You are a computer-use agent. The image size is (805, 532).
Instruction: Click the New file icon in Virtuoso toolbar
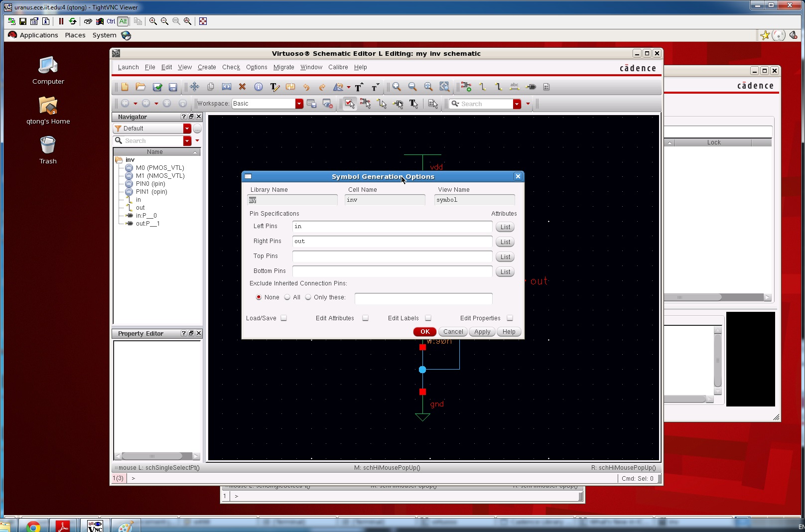(125, 87)
